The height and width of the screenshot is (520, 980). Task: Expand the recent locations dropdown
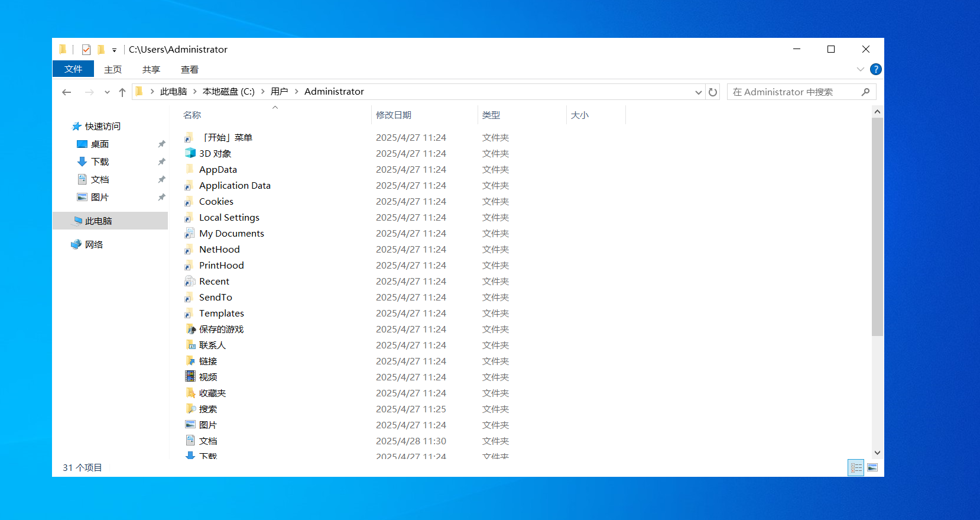tap(107, 92)
